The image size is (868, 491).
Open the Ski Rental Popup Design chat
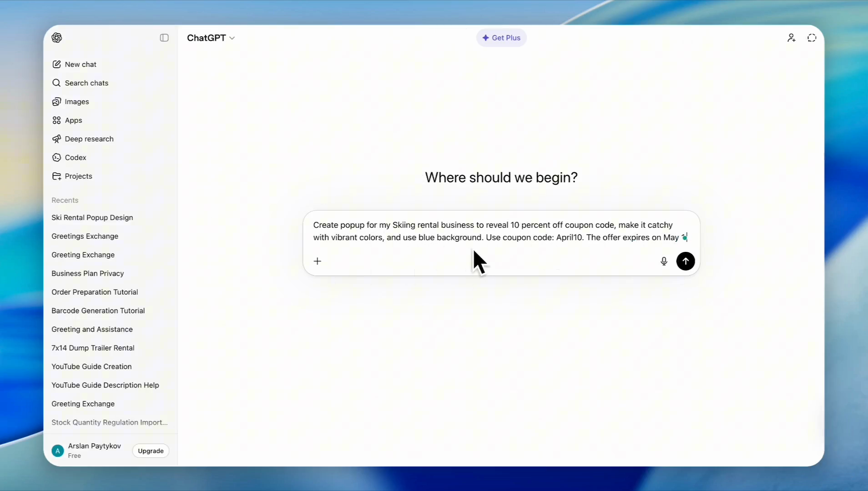[92, 218]
